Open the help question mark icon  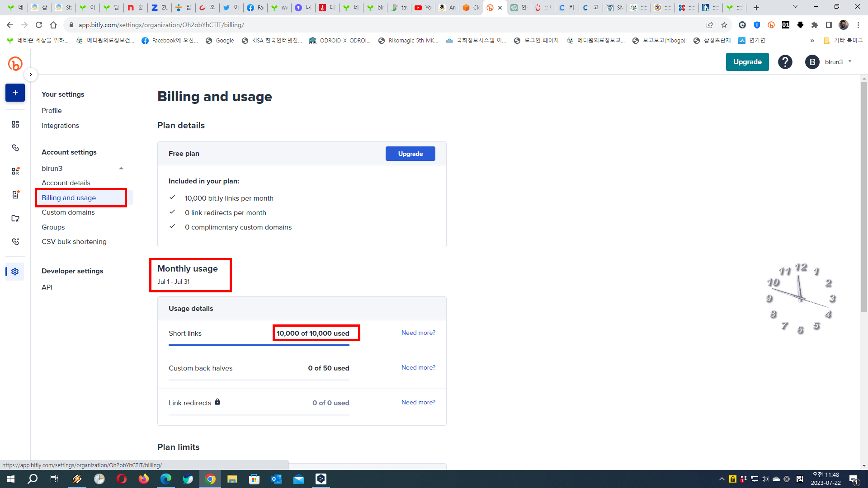(785, 62)
